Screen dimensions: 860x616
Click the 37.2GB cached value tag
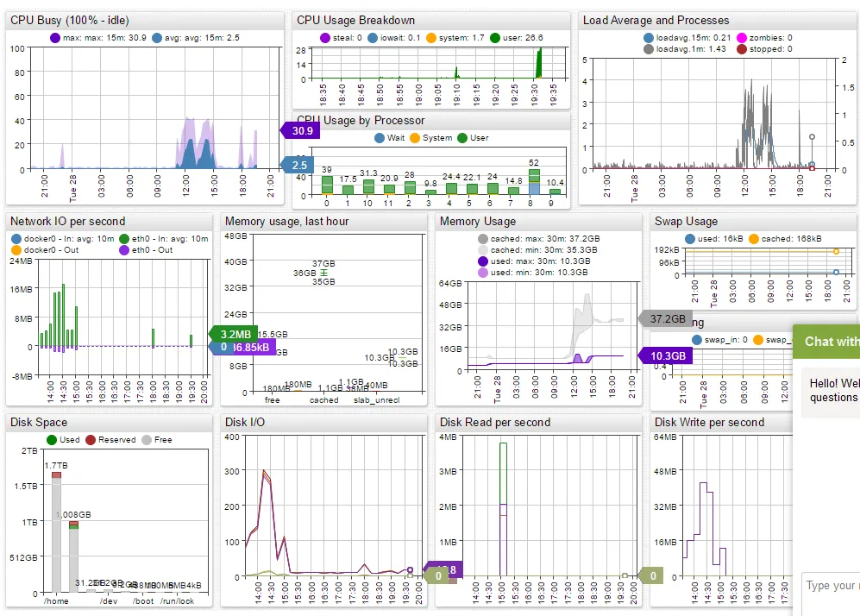pos(666,318)
